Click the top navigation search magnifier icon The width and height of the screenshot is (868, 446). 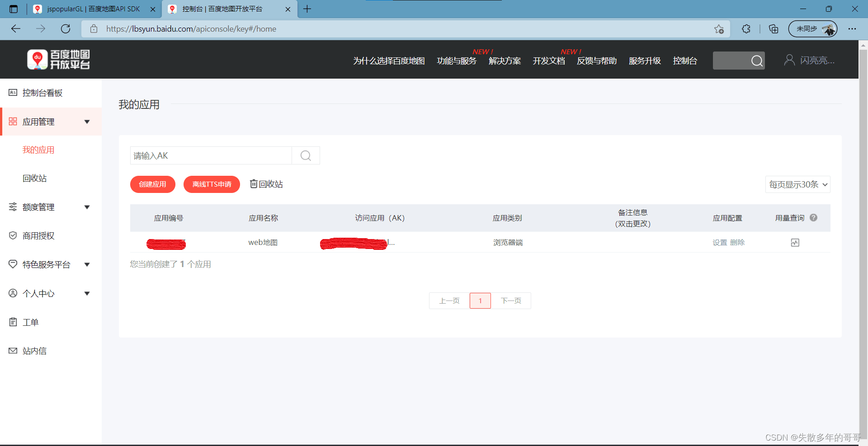[x=757, y=61]
